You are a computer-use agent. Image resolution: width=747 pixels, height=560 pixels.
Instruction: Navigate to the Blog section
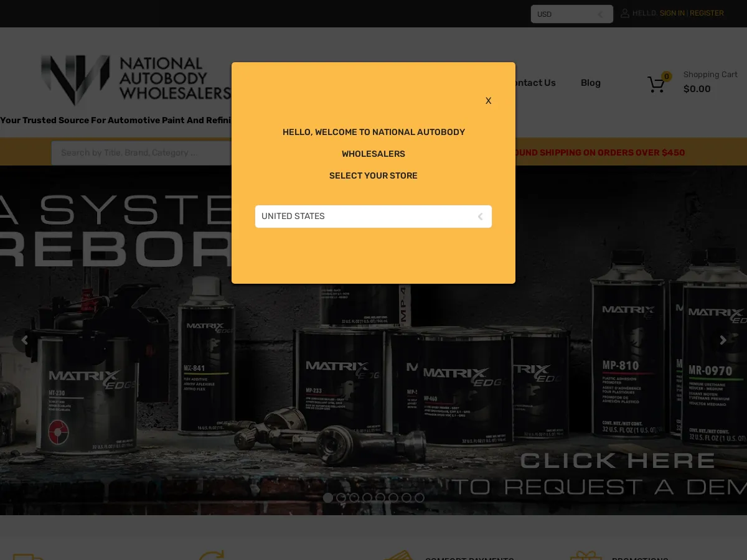pyautogui.click(x=590, y=83)
